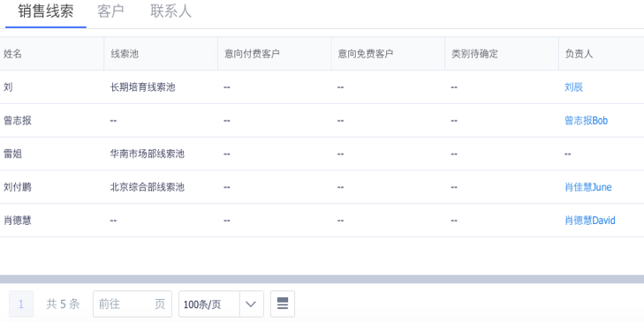Click the 北京综合部线索池 cell
The image size is (644, 322).
click(147, 187)
